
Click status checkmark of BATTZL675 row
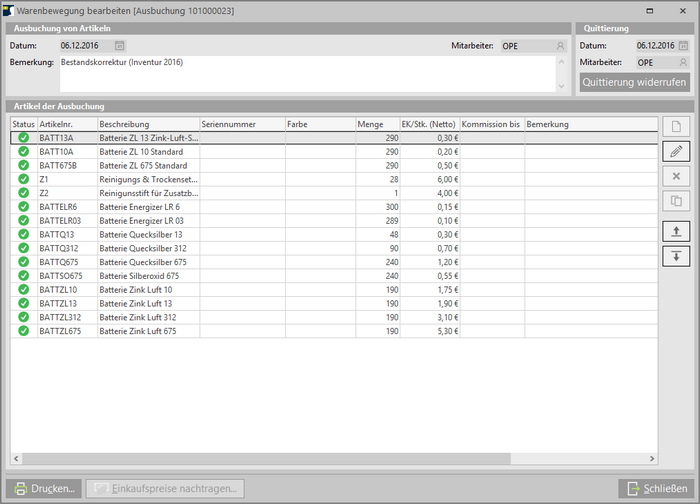pyautogui.click(x=23, y=331)
